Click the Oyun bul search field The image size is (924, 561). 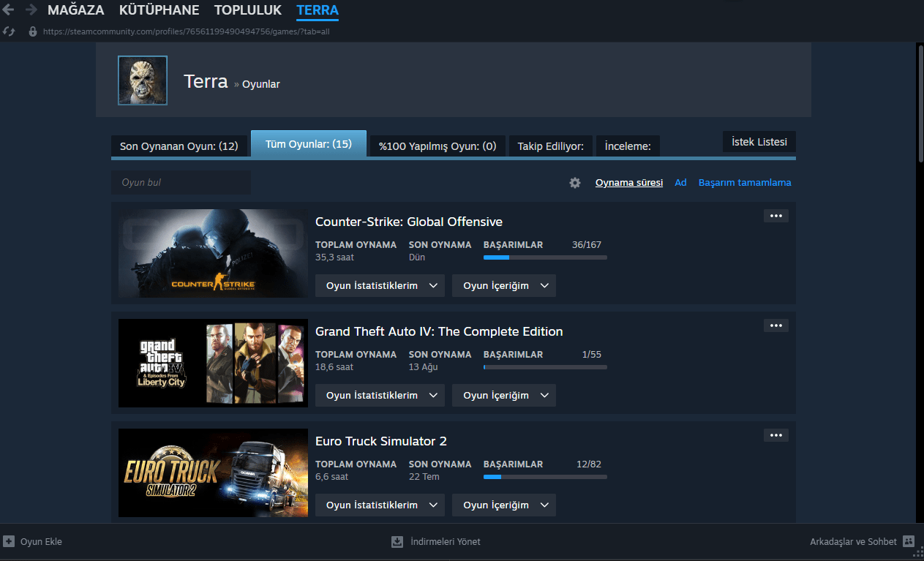point(181,182)
